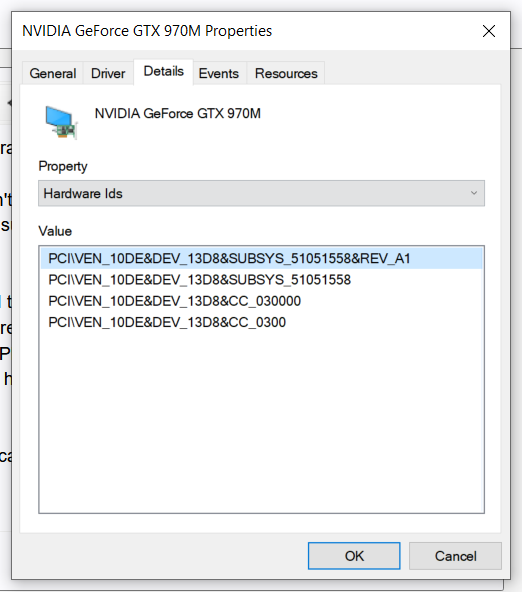Click the display adapter device icon

(61, 122)
